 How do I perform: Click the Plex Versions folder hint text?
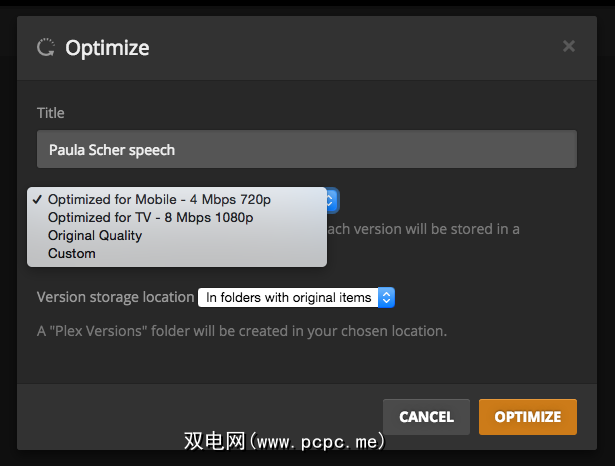click(x=241, y=330)
